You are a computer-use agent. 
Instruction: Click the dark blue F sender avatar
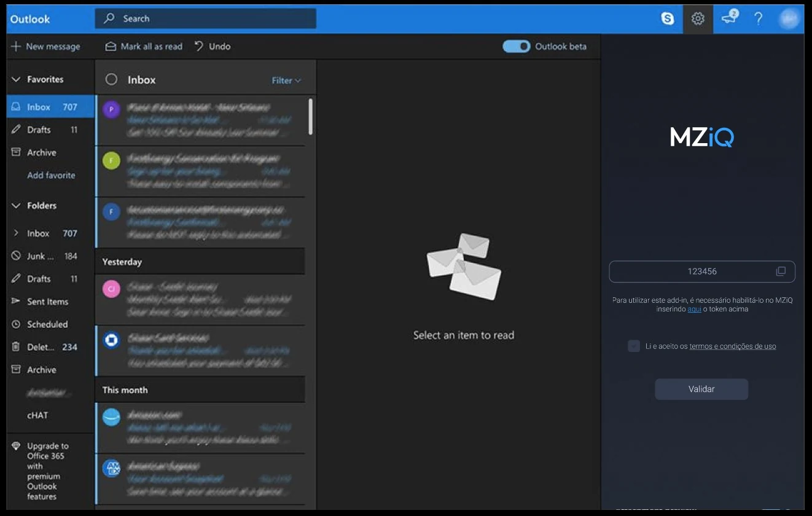point(111,213)
